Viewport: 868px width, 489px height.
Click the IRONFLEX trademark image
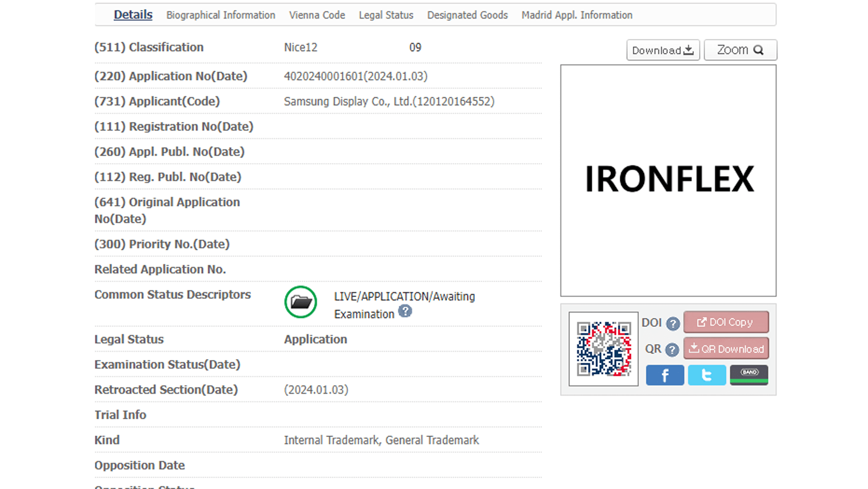tap(668, 180)
